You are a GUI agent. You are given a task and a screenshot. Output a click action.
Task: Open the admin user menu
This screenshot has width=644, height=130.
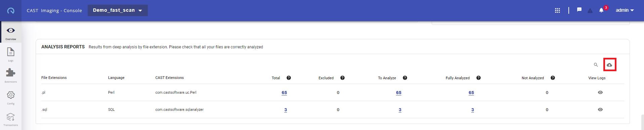pyautogui.click(x=625, y=10)
